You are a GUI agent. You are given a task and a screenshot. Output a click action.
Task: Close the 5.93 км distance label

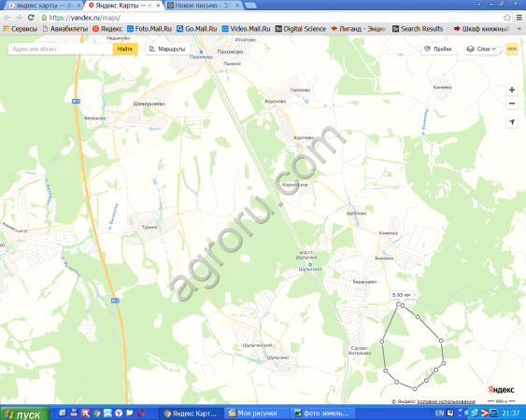coord(415,295)
